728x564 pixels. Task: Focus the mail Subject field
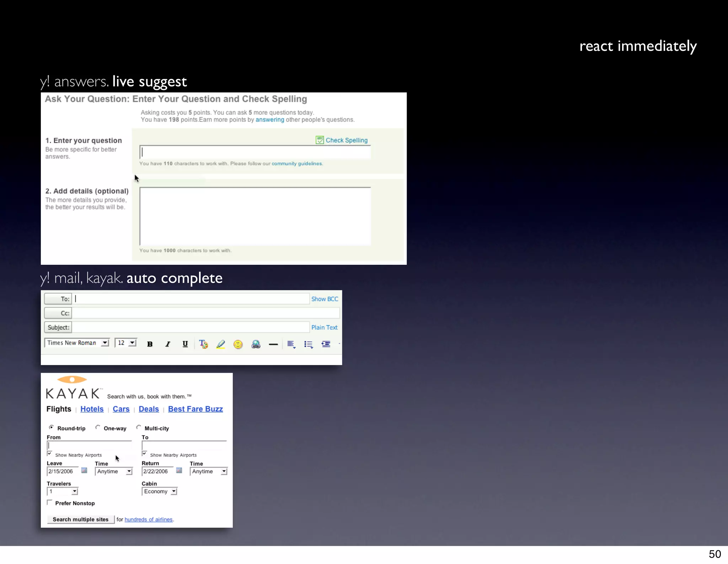pyautogui.click(x=191, y=327)
